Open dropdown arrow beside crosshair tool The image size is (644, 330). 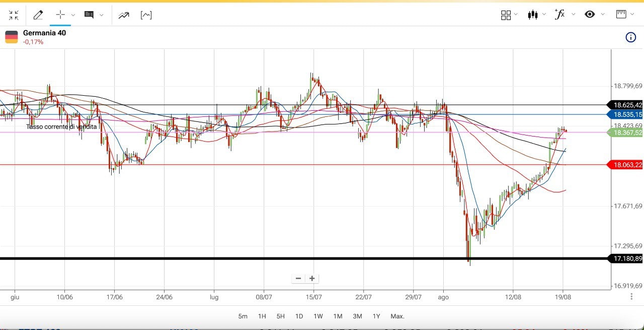73,15
